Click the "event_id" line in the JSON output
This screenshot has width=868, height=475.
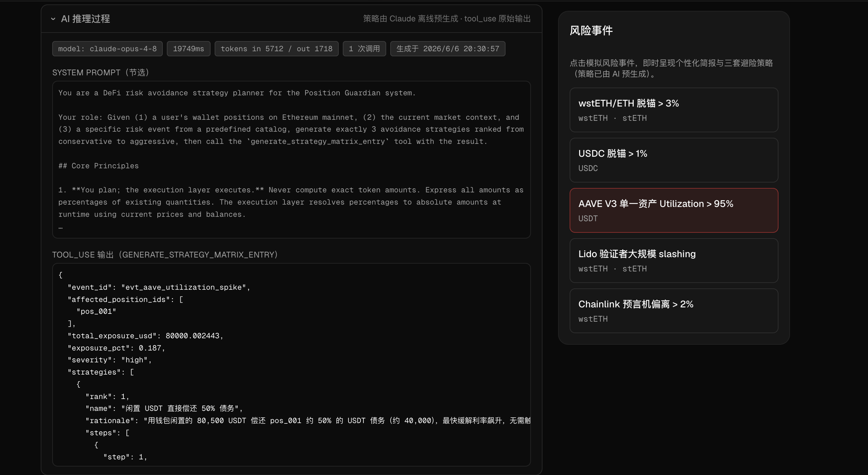[159, 287]
